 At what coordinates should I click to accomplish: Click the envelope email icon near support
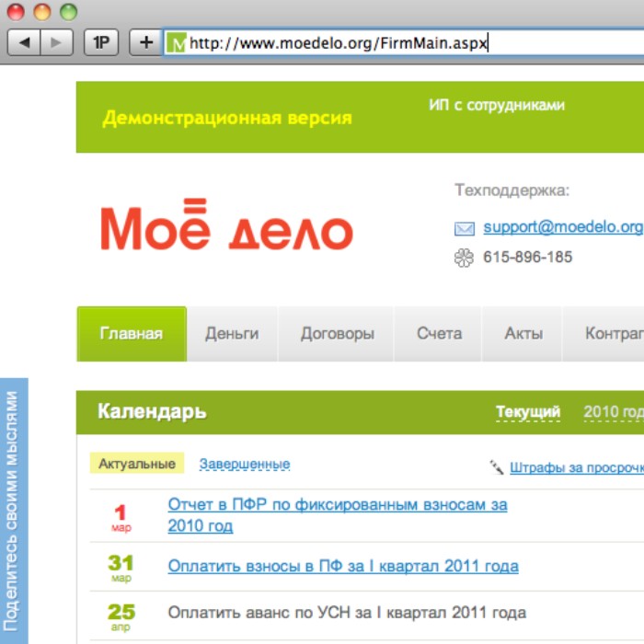(x=465, y=228)
